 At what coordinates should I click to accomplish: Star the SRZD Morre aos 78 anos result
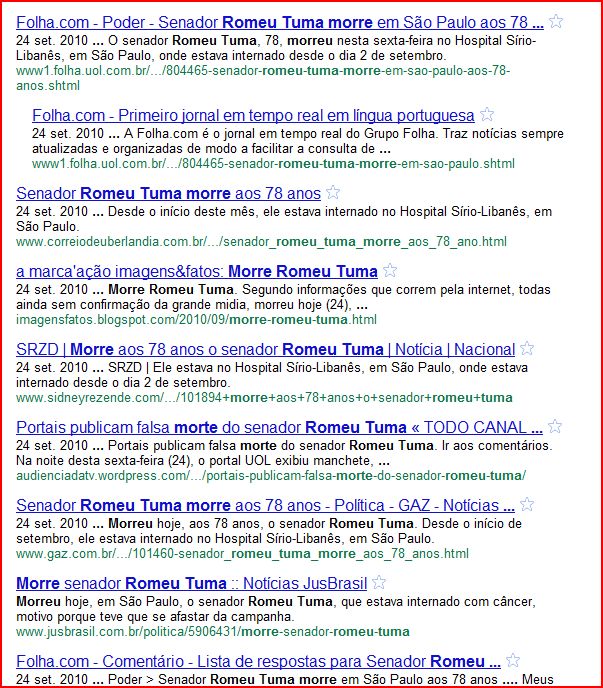pyautogui.click(x=527, y=348)
